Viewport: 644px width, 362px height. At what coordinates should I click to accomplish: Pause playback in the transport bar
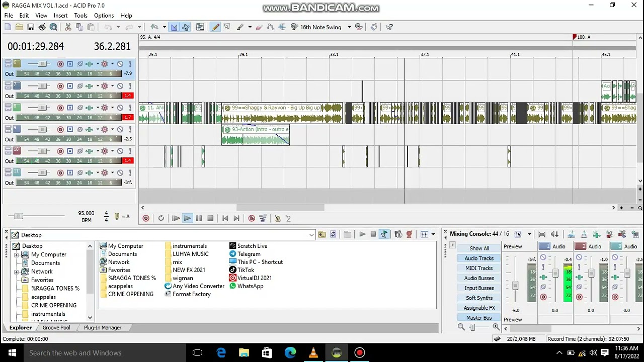199,218
